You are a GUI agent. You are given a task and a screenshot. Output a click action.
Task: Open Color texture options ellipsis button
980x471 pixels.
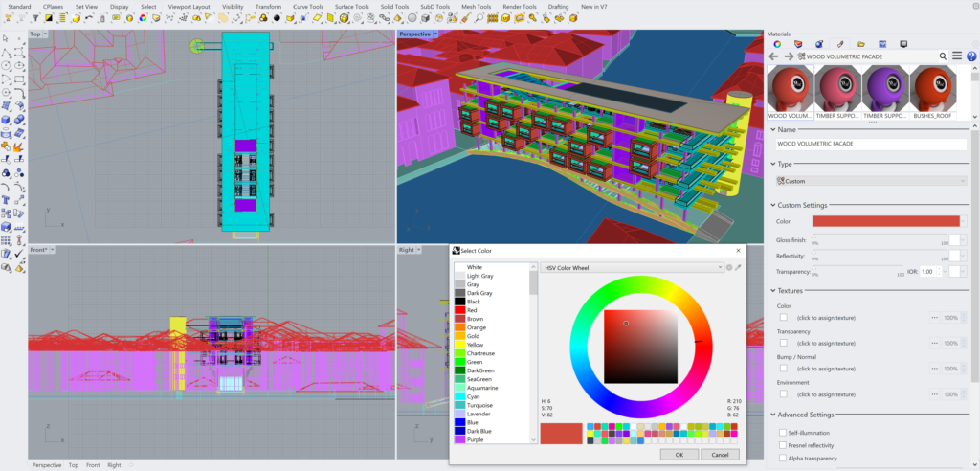[x=934, y=317]
